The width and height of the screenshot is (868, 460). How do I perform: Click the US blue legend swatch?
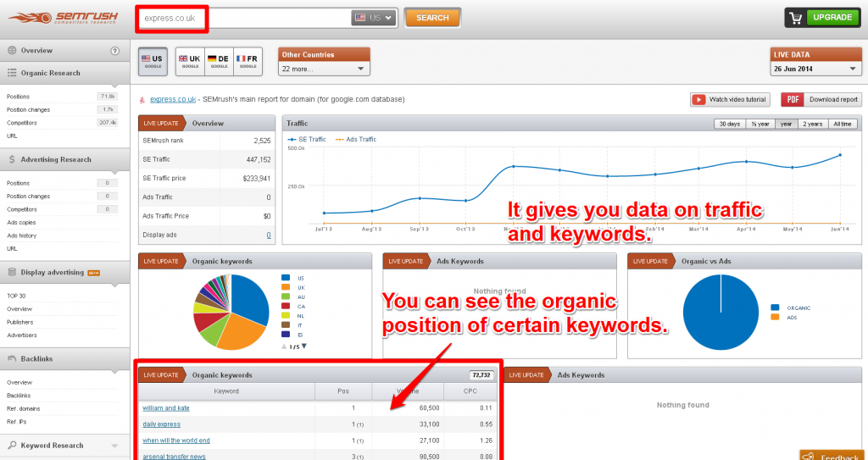point(286,278)
